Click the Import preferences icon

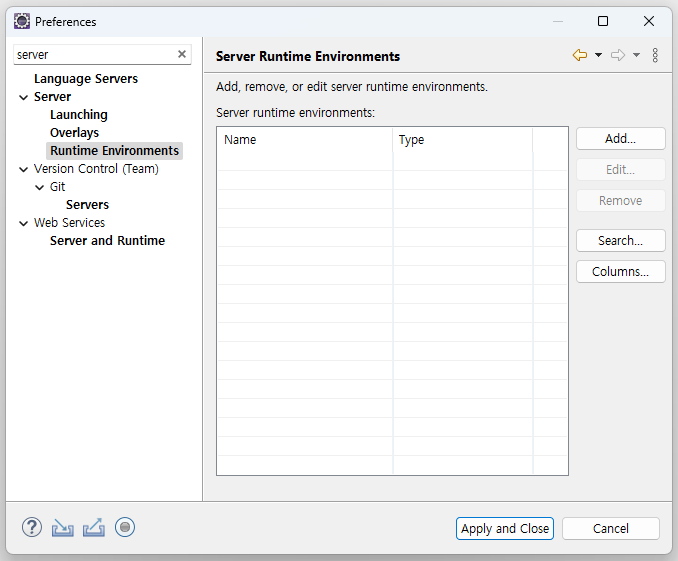(x=63, y=527)
